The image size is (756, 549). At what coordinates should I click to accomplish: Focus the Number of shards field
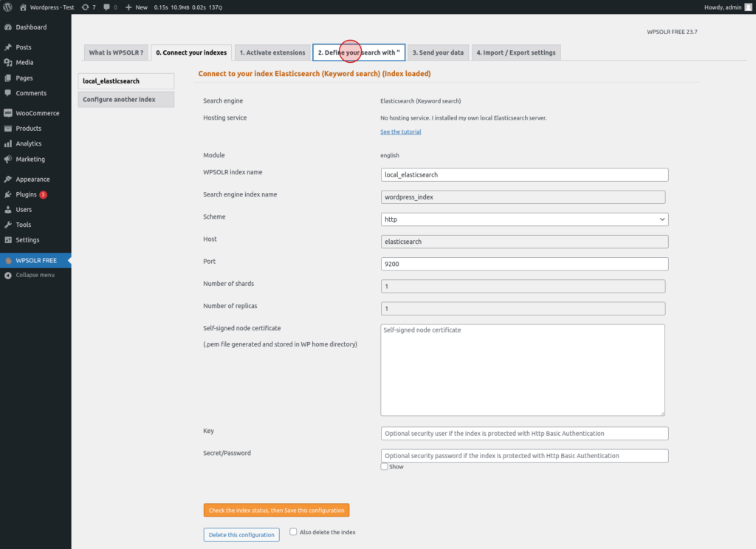pos(523,286)
